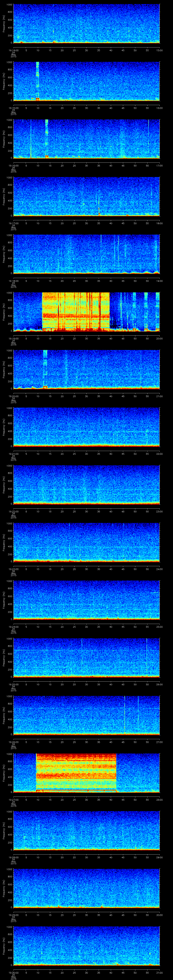Click the 19:14:00 start time label
Screen dimensions: 173x980
coord(13,50)
